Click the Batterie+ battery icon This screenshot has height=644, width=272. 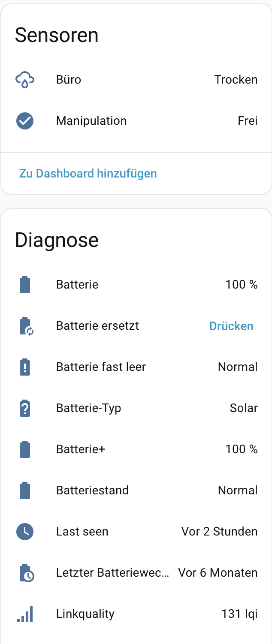[25, 449]
